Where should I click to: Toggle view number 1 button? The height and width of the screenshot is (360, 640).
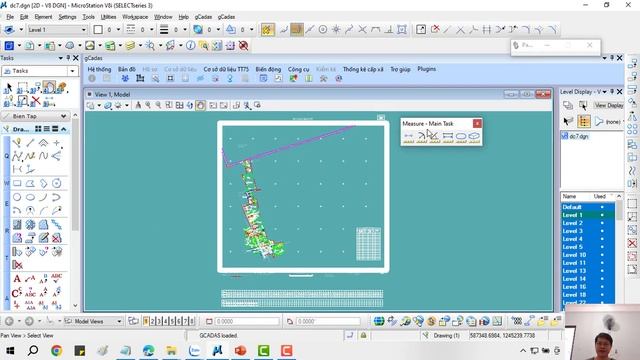click(x=146, y=321)
